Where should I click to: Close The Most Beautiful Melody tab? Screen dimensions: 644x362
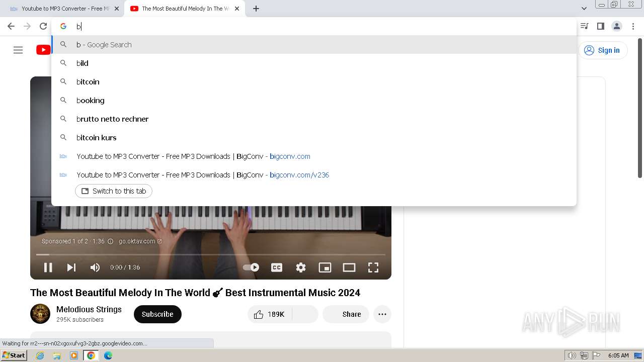point(237,9)
